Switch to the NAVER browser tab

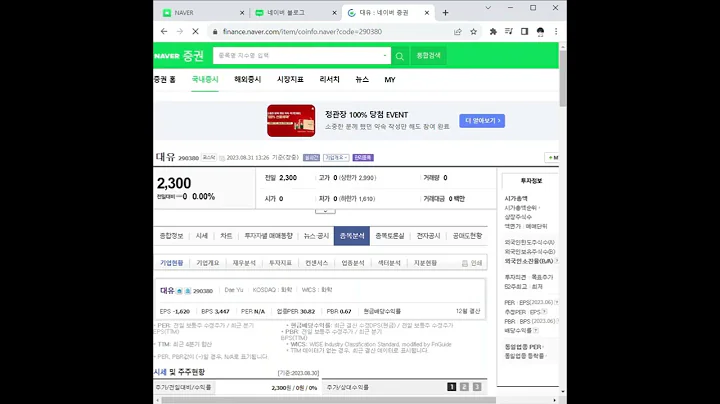(x=202, y=13)
